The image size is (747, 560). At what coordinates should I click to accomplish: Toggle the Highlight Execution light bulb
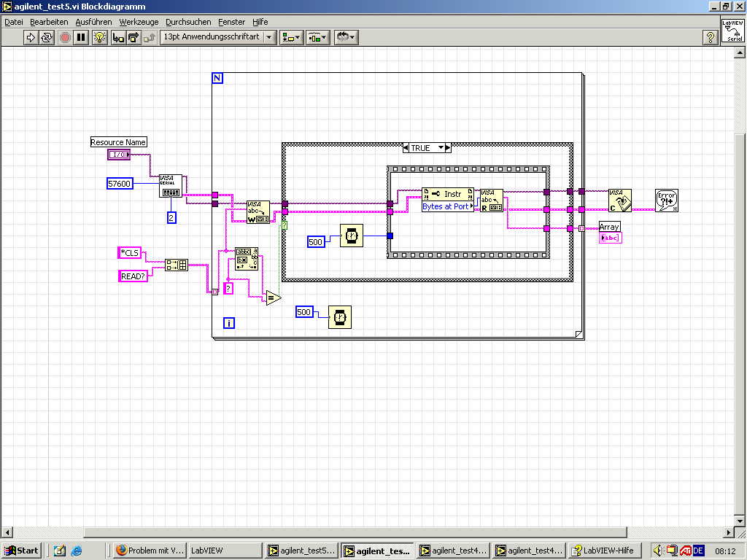100,37
